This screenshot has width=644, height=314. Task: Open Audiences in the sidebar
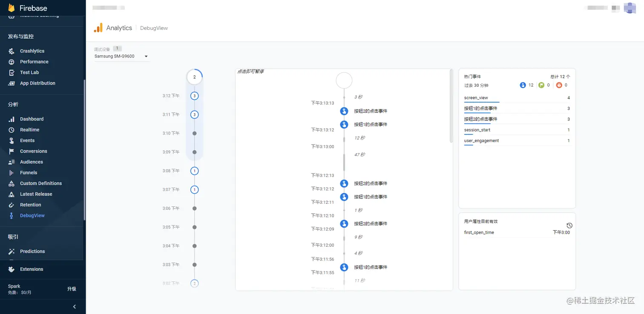click(x=32, y=162)
